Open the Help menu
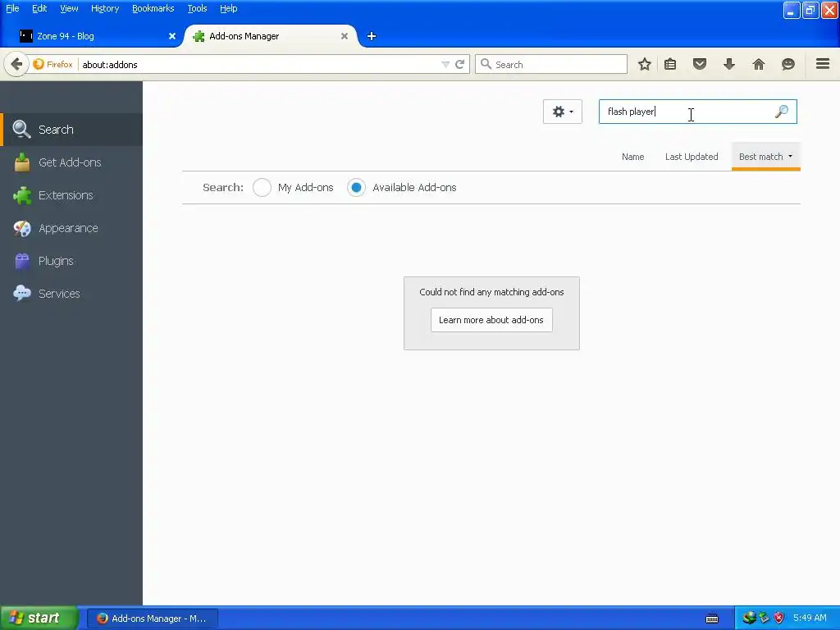 (x=229, y=8)
